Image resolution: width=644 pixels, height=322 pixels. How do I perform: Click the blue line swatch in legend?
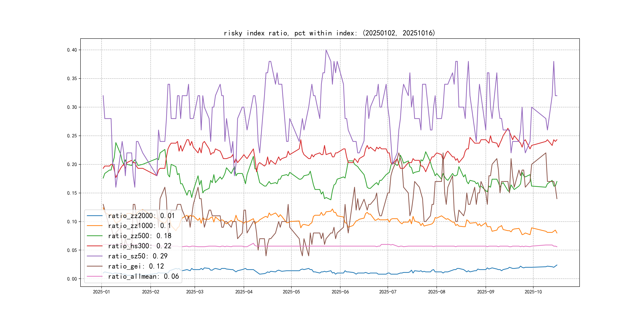(x=94, y=215)
